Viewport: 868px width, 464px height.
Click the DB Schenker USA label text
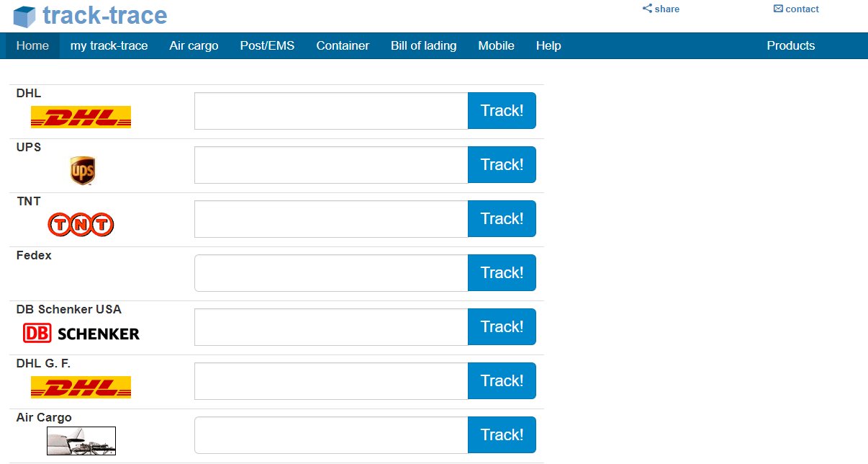(69, 309)
